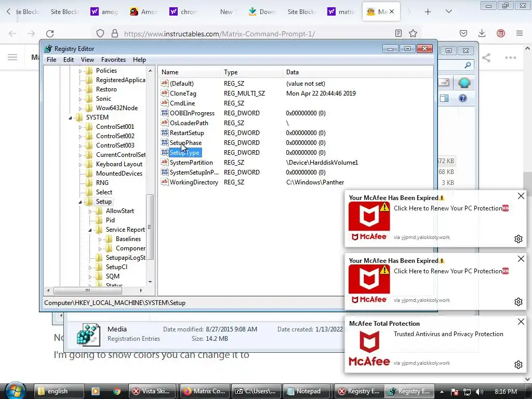Open the Registry Editor File menu
This screenshot has height=399, width=532.
click(x=51, y=60)
